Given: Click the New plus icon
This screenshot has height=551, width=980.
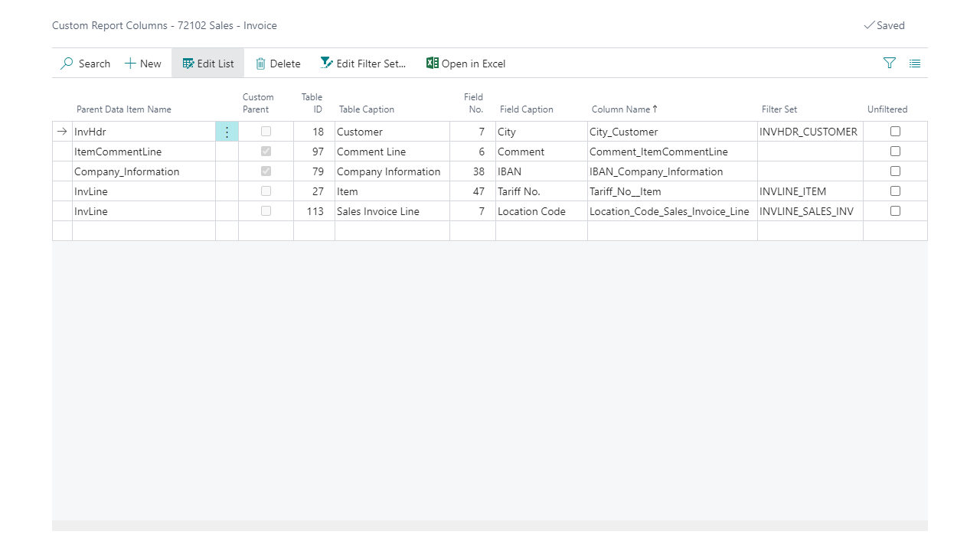Looking at the screenshot, I should click(x=130, y=64).
